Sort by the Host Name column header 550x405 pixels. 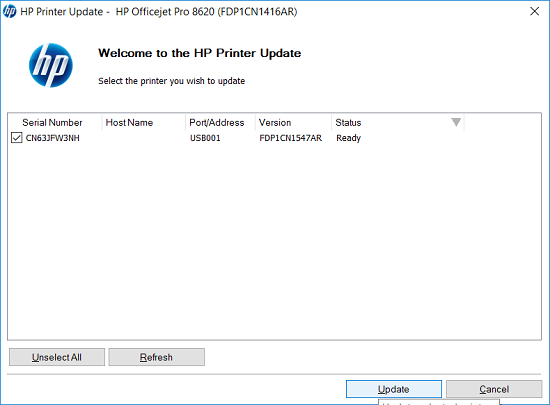point(129,122)
